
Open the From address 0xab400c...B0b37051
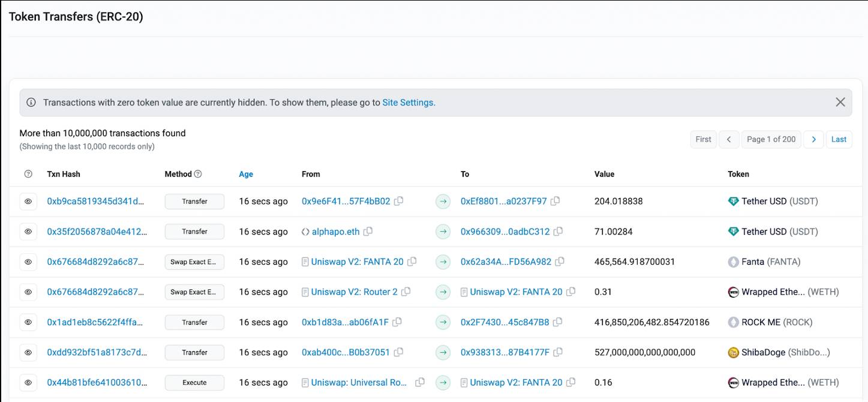346,352
